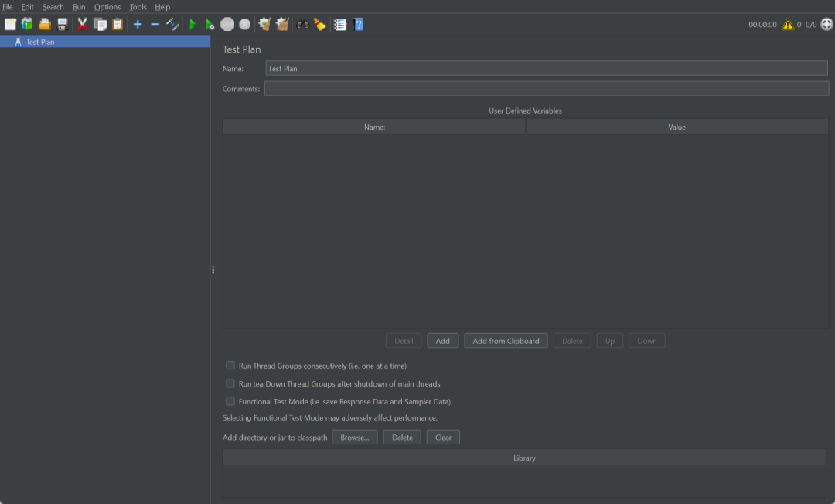The height and width of the screenshot is (504, 835).
Task: Click the Paste clipboard icon
Action: tap(118, 25)
